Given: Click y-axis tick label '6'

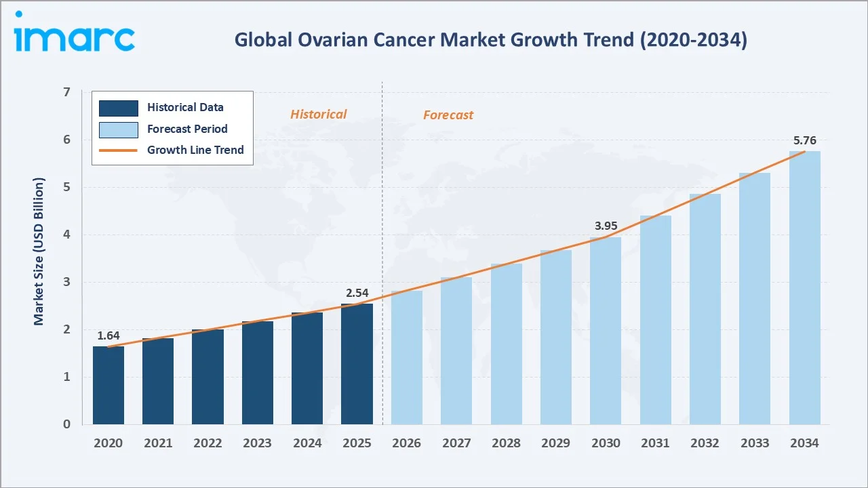Looking at the screenshot, I should coord(66,140).
